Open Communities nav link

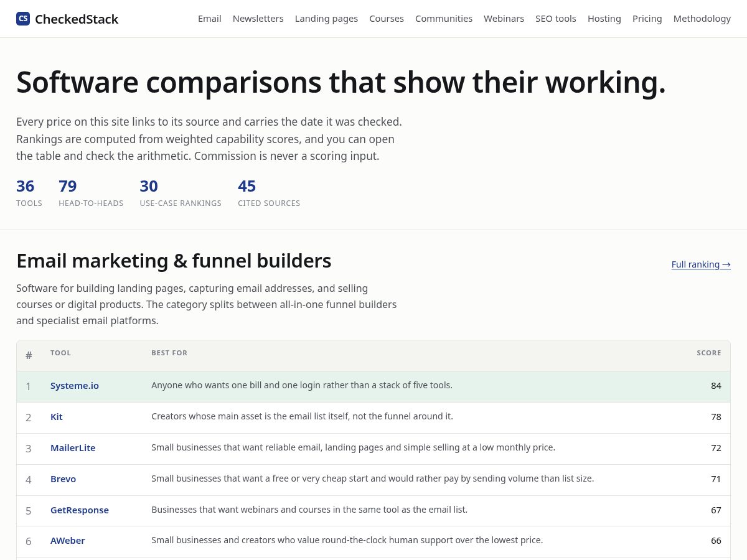(x=444, y=19)
